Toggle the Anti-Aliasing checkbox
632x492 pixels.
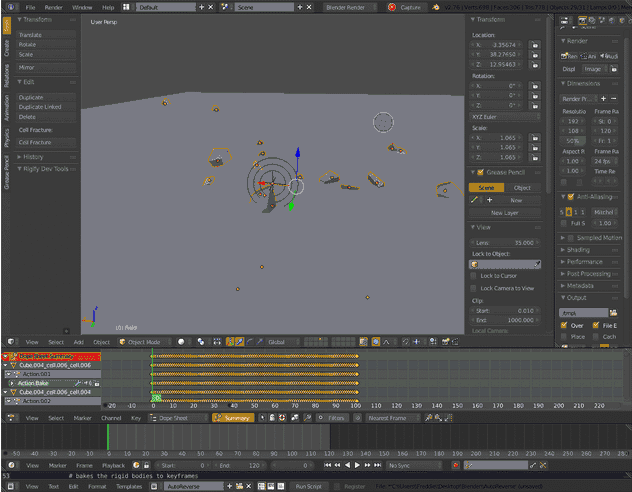571,197
